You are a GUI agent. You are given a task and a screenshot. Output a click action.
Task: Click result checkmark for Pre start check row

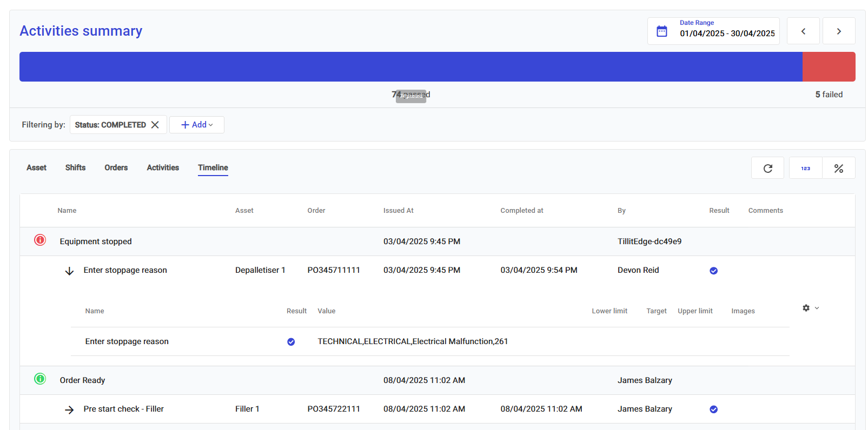[713, 409]
